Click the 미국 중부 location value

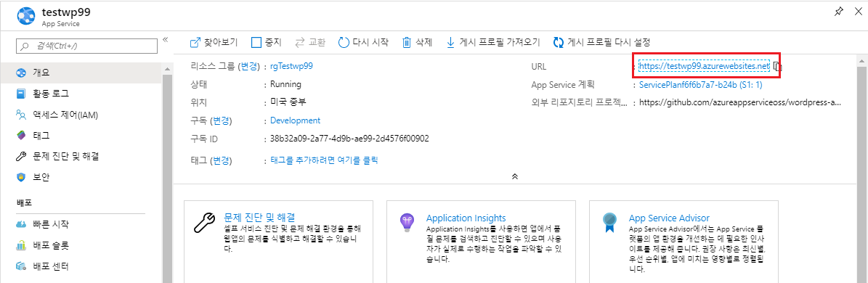[288, 102]
